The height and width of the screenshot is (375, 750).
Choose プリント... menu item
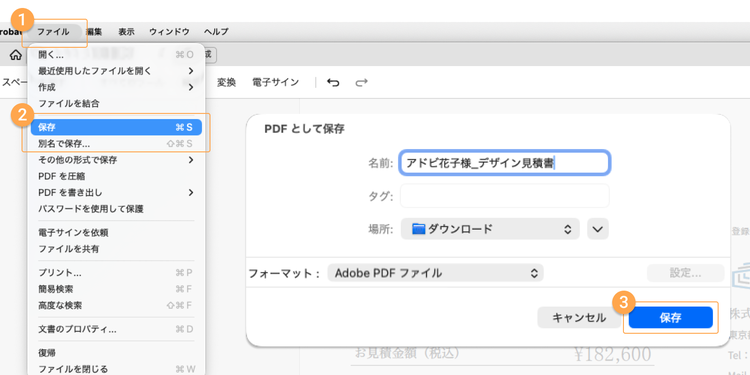(116, 273)
